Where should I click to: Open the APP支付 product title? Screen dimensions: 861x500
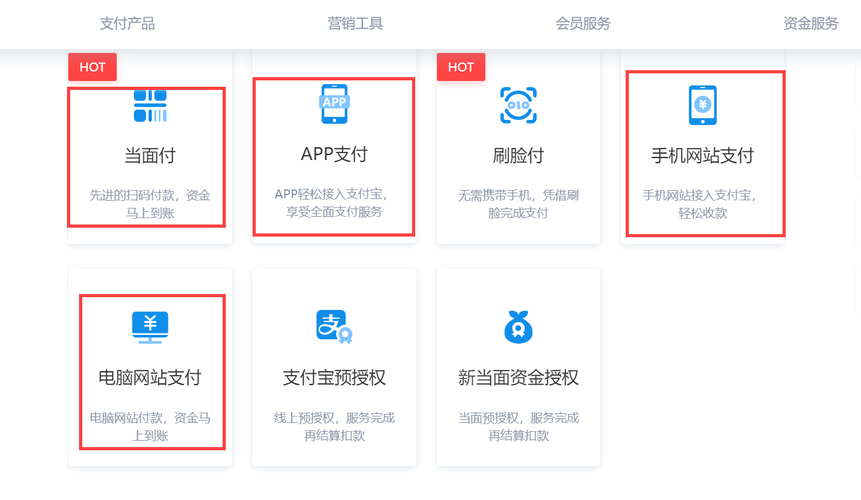(334, 154)
